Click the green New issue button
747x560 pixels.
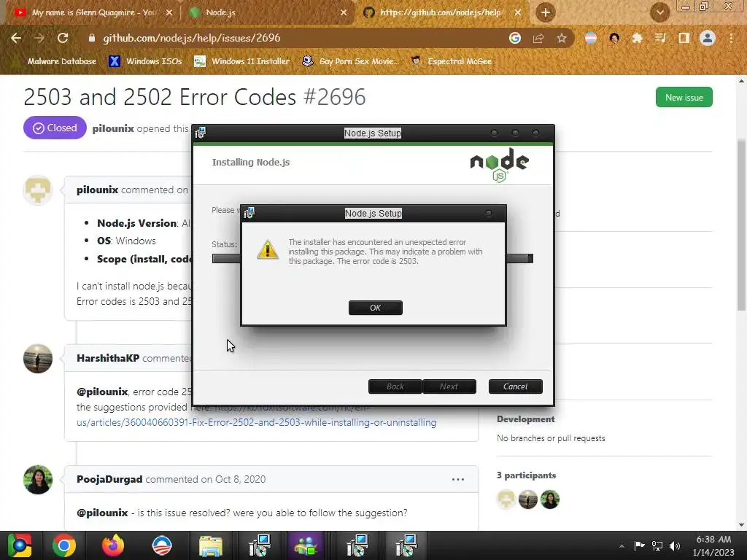(x=684, y=97)
